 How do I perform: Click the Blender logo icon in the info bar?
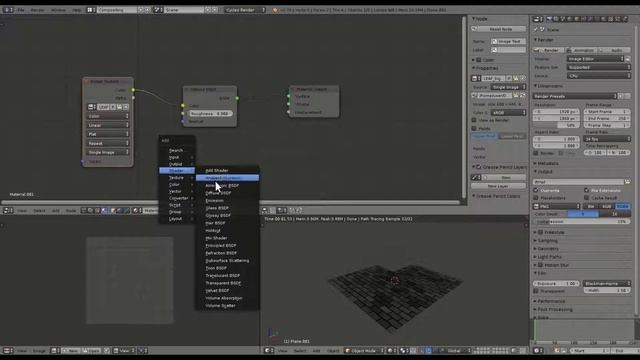(275, 10)
